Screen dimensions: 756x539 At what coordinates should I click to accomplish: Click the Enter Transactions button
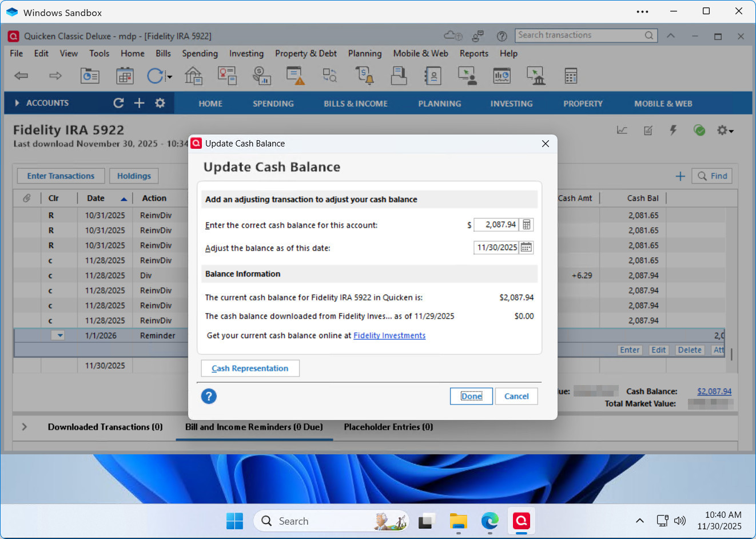click(x=61, y=176)
